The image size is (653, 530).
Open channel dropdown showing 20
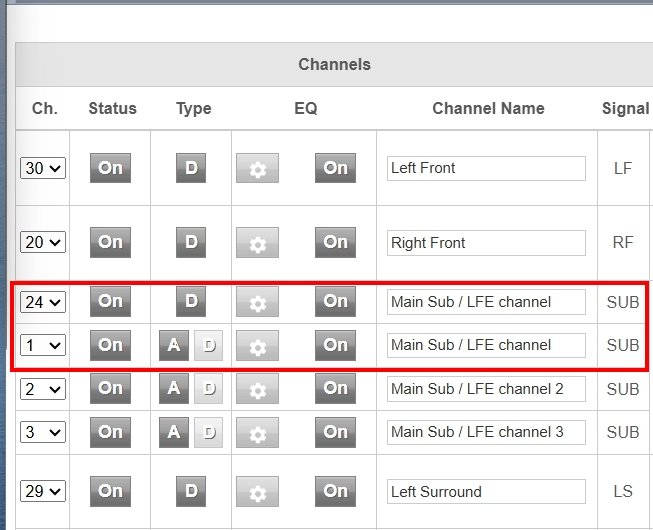43,243
